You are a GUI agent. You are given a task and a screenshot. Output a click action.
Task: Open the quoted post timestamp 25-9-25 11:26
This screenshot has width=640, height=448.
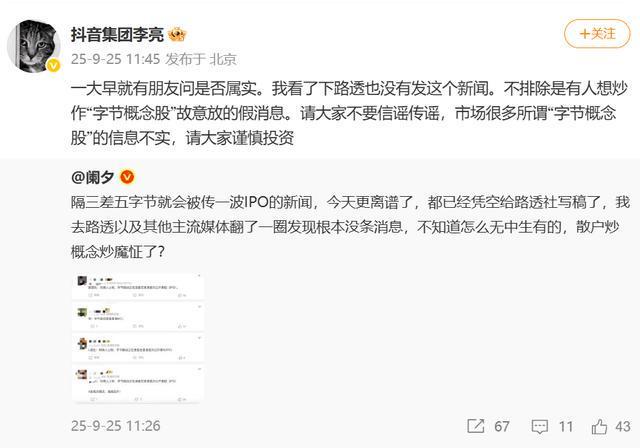tap(116, 426)
